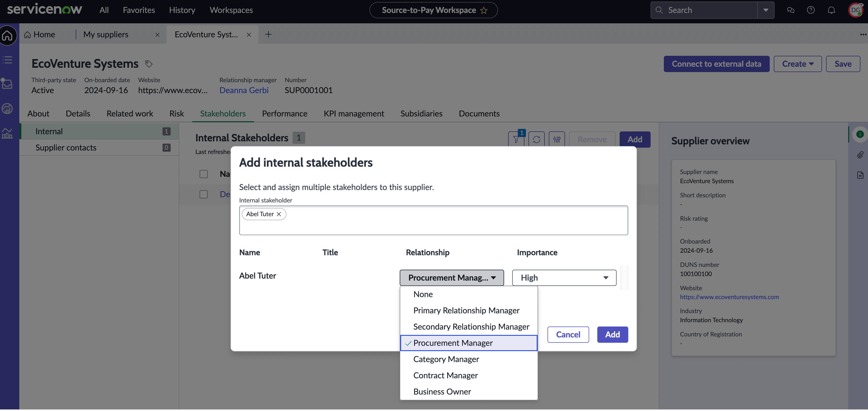
Task: Open the ecoventuresystems.com website link
Action: click(x=729, y=297)
